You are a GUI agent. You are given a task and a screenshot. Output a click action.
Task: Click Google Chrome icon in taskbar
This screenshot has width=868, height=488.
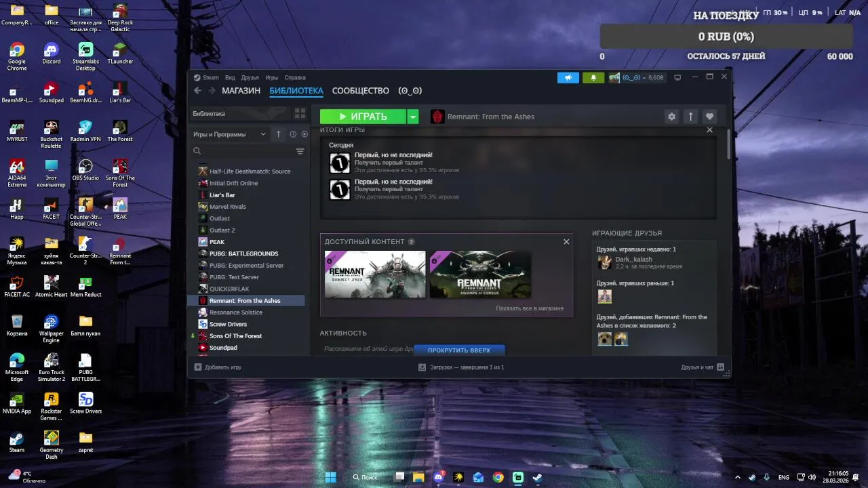click(498, 477)
